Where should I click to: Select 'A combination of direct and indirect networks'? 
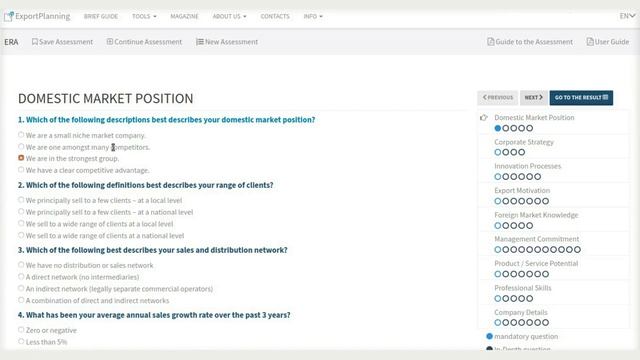coord(21,300)
